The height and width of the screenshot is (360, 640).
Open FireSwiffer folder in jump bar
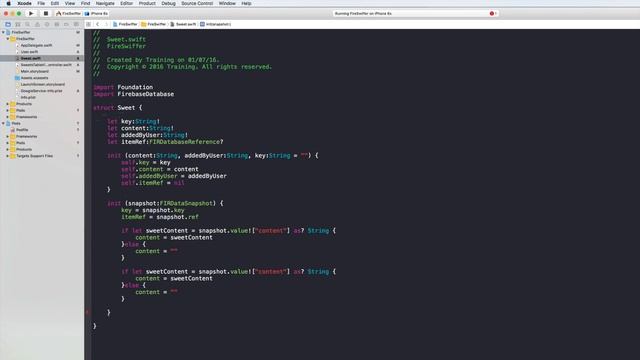click(153, 24)
